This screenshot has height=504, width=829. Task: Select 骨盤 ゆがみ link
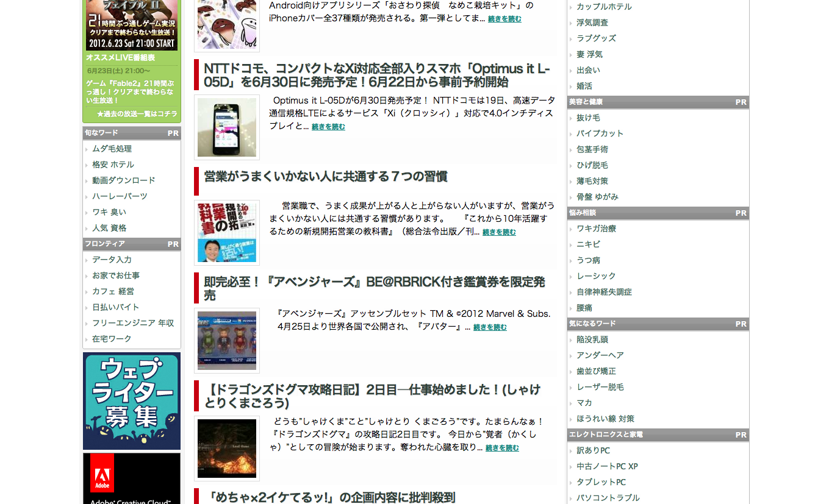(x=597, y=197)
